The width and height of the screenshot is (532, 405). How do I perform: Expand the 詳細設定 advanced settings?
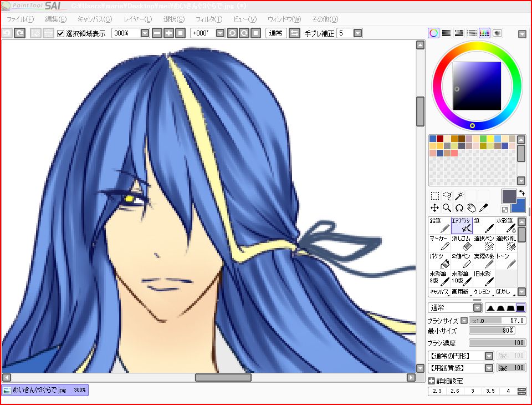(432, 381)
